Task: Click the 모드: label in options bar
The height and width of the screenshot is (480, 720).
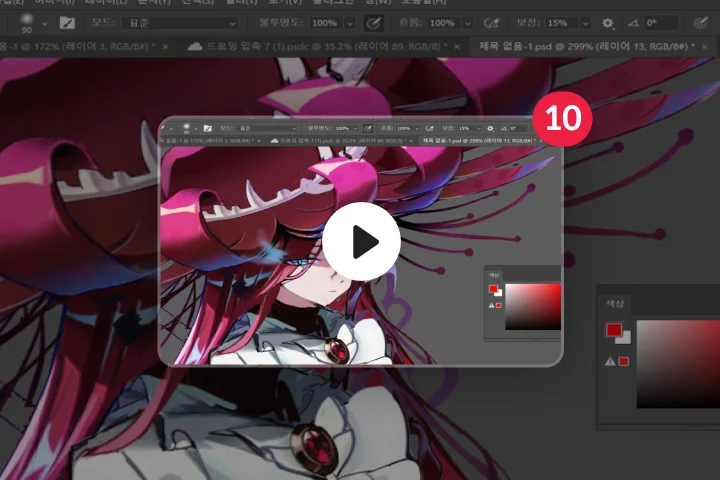Action: click(103, 23)
